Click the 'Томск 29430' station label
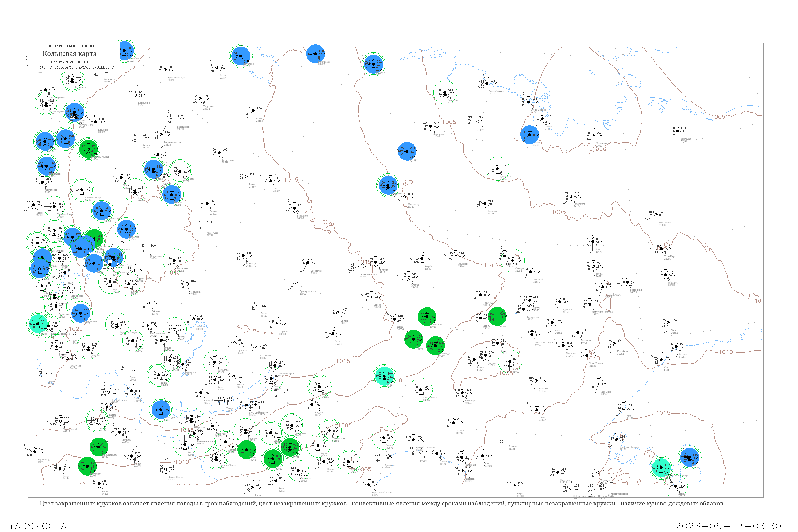Viewport: 798px width, 532px height. pos(40,214)
